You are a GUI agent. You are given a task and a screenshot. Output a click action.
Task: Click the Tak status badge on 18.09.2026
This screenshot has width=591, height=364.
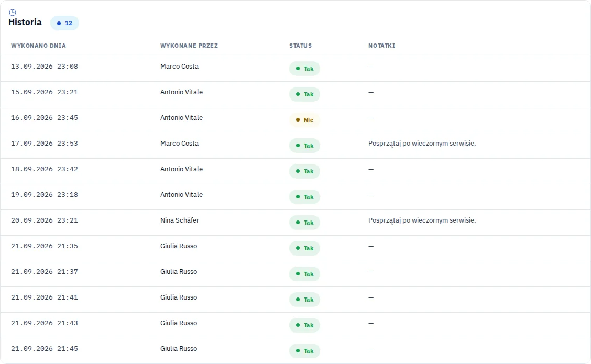point(304,171)
